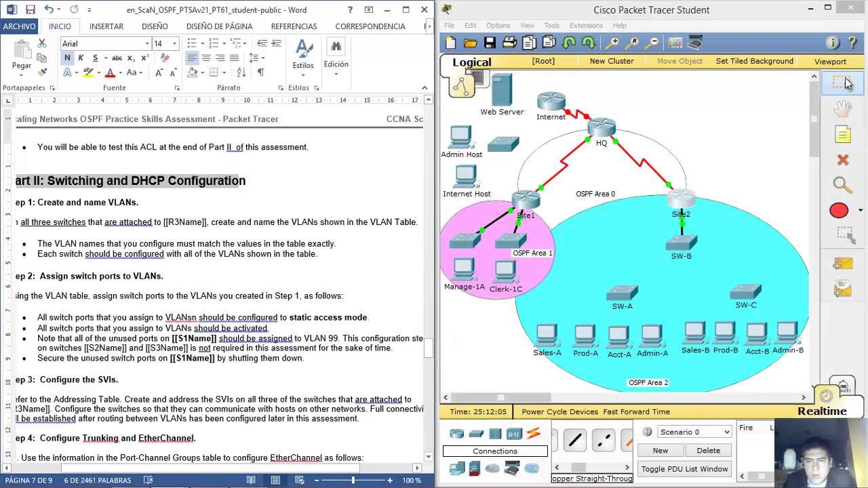Toggle underline (S) in Word
Screen dimensions: 868x488
point(95,58)
